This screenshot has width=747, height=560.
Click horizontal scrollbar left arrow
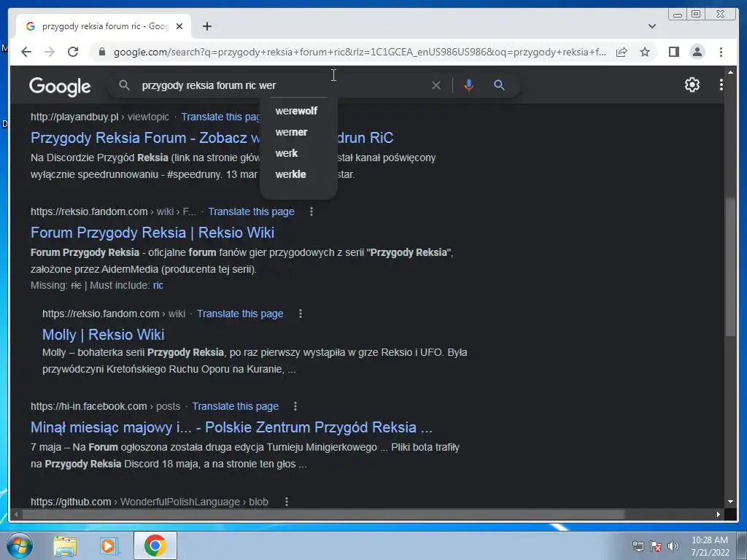[16, 514]
